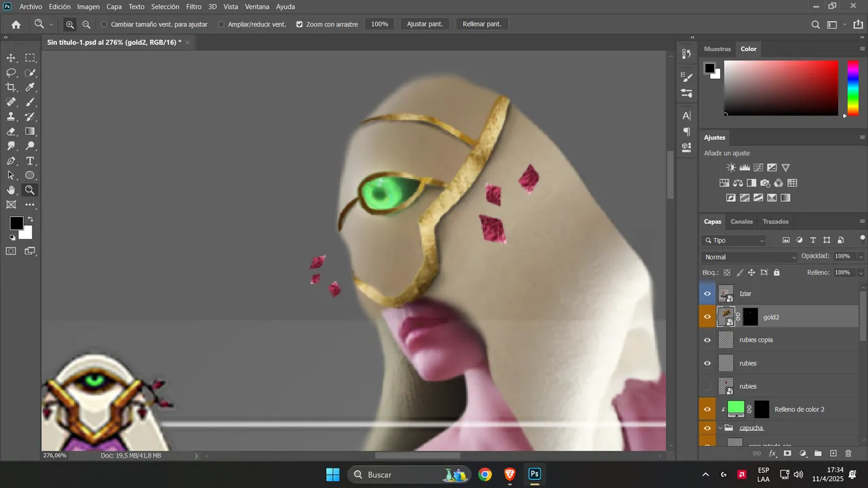Show the hidden rubies layer
This screenshot has height=488, width=868.
(707, 386)
